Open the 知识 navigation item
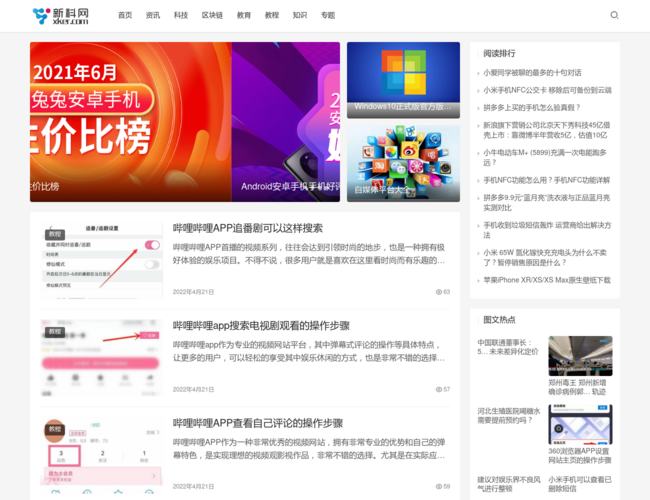650x500 pixels. (x=300, y=15)
